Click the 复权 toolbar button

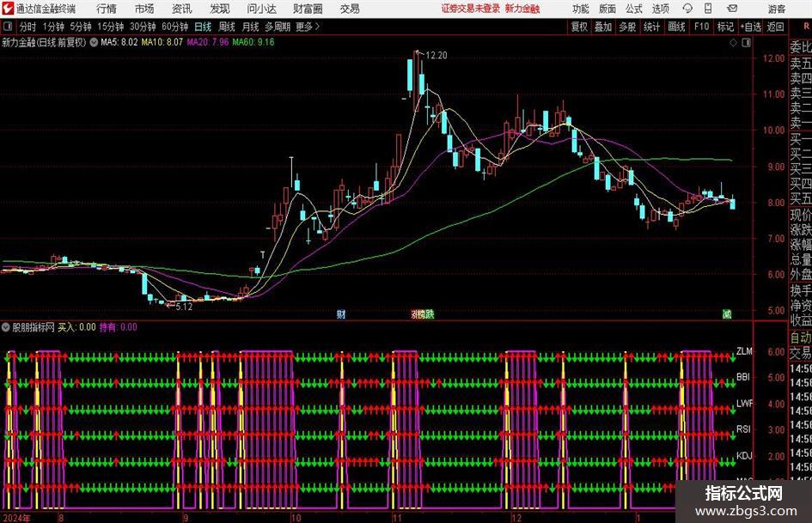579,27
